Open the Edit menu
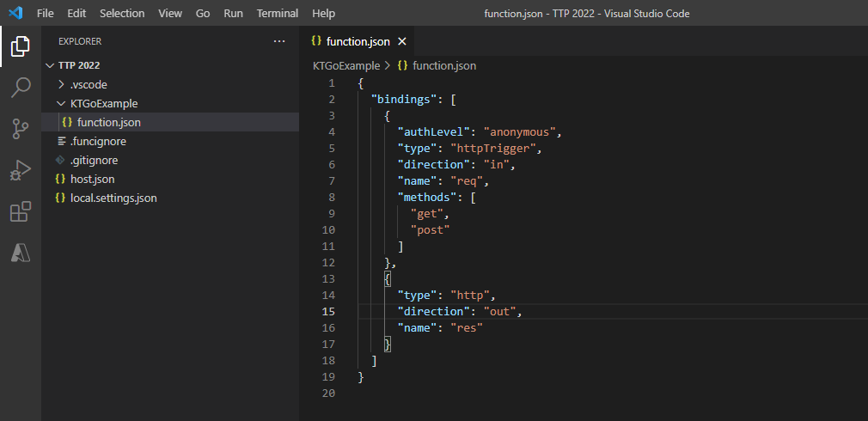This screenshot has width=868, height=421. click(x=76, y=13)
